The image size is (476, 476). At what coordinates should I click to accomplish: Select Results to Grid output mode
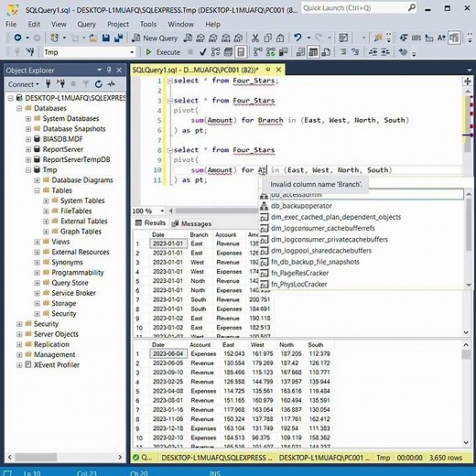click(313, 52)
